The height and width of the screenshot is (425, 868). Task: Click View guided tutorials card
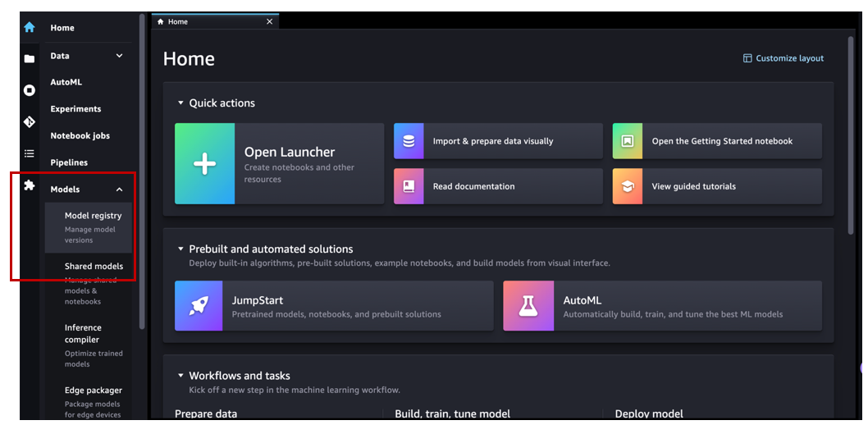pyautogui.click(x=717, y=186)
